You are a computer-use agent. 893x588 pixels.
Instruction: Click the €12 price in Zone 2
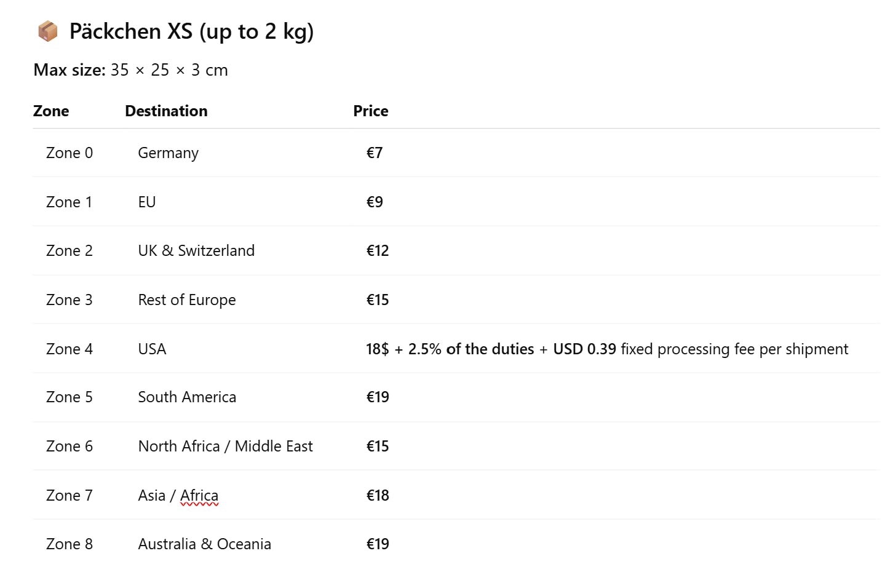pos(378,250)
